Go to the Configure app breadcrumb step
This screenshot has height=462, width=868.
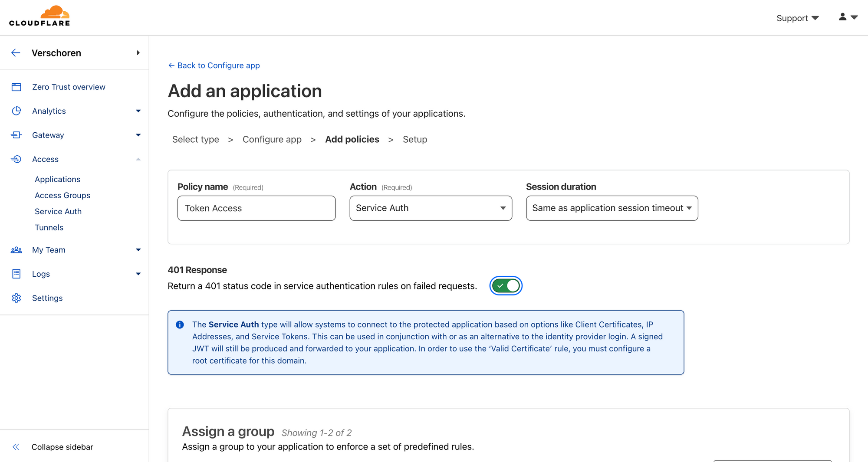point(272,139)
